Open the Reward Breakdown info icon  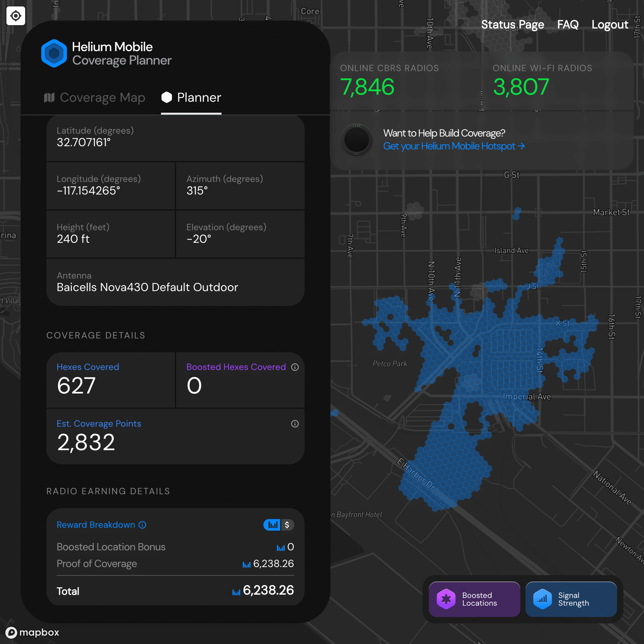point(142,525)
